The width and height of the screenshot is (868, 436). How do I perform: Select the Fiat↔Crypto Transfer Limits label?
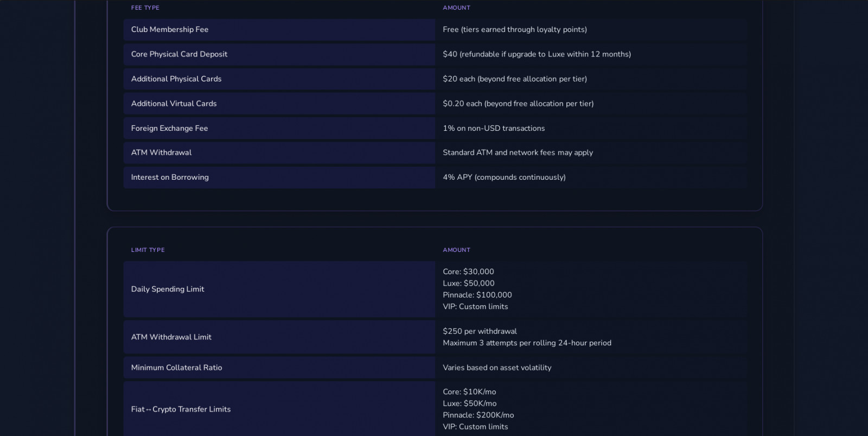click(181, 409)
